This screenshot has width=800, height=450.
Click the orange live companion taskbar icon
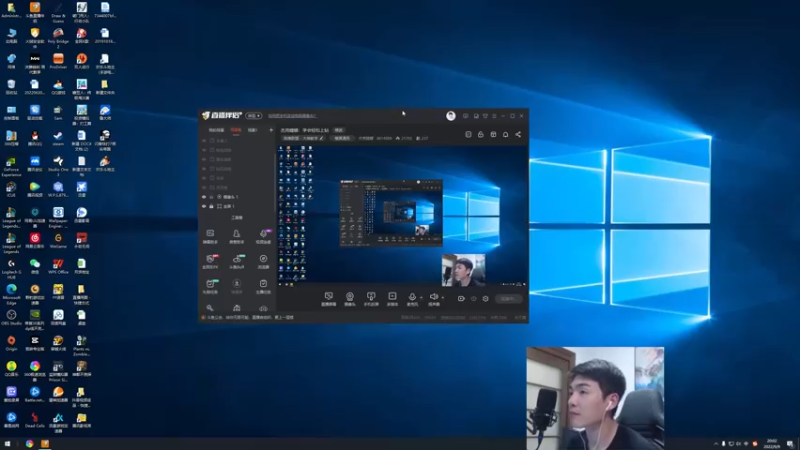(x=45, y=444)
